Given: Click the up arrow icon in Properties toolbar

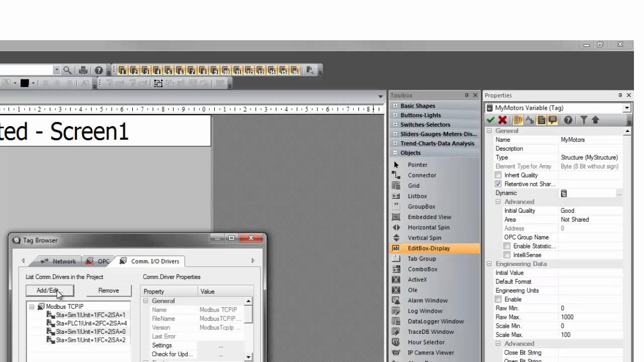Looking at the screenshot, I should pos(595,120).
